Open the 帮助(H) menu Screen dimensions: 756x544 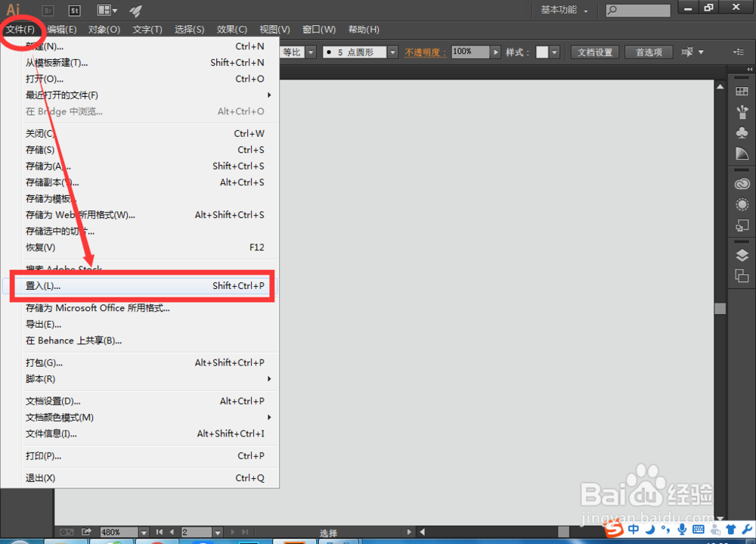click(364, 30)
